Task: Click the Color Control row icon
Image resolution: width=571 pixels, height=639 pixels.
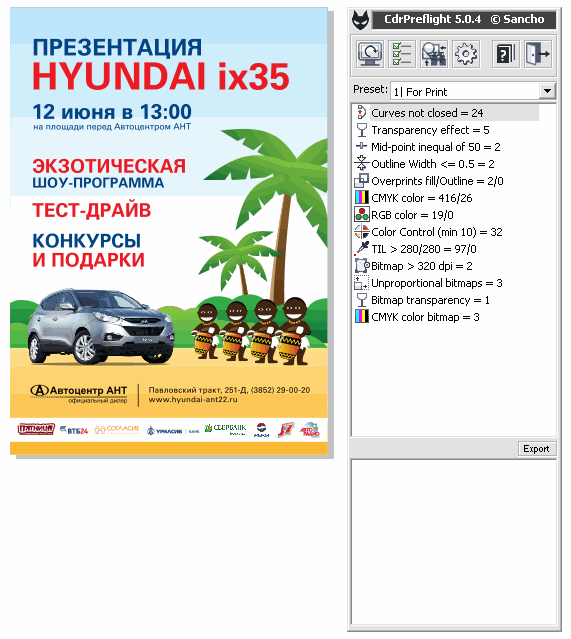Action: point(361,231)
